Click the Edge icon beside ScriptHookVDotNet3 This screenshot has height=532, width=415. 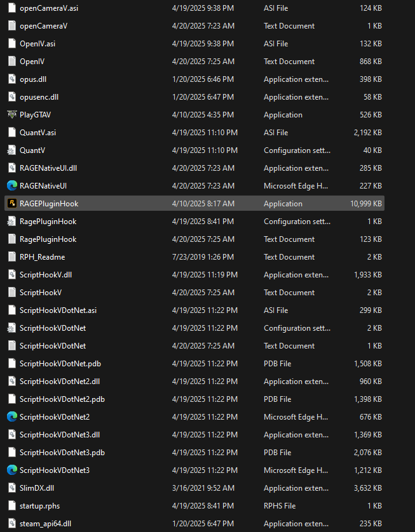click(x=12, y=470)
